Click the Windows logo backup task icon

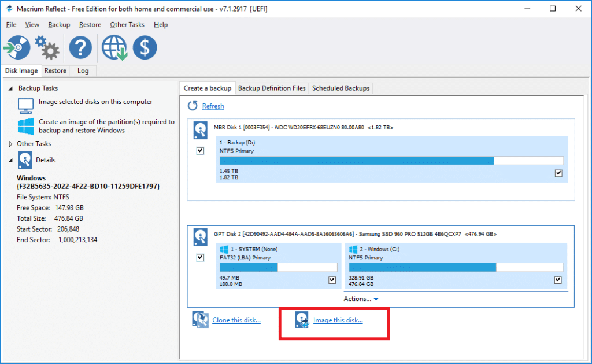25,127
